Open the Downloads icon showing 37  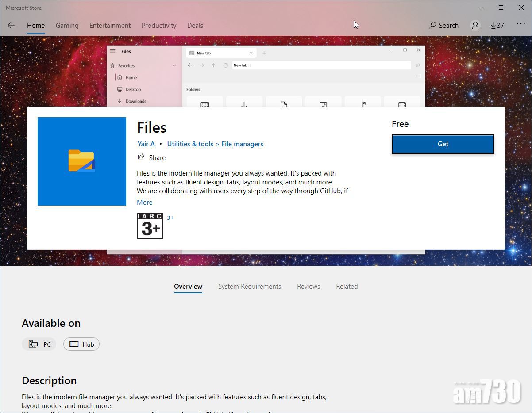[497, 25]
